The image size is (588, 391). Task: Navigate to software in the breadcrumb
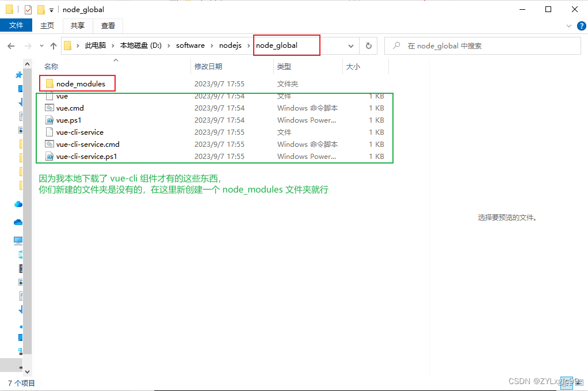coord(190,45)
